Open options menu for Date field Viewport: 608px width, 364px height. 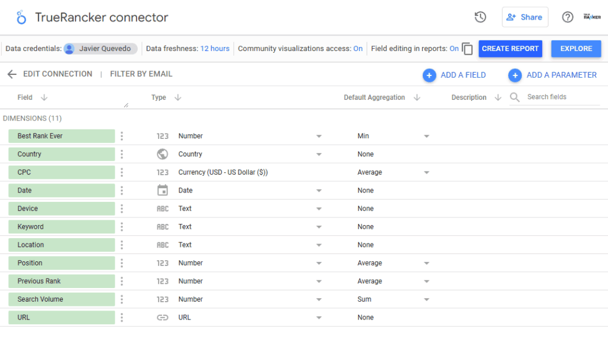122,191
